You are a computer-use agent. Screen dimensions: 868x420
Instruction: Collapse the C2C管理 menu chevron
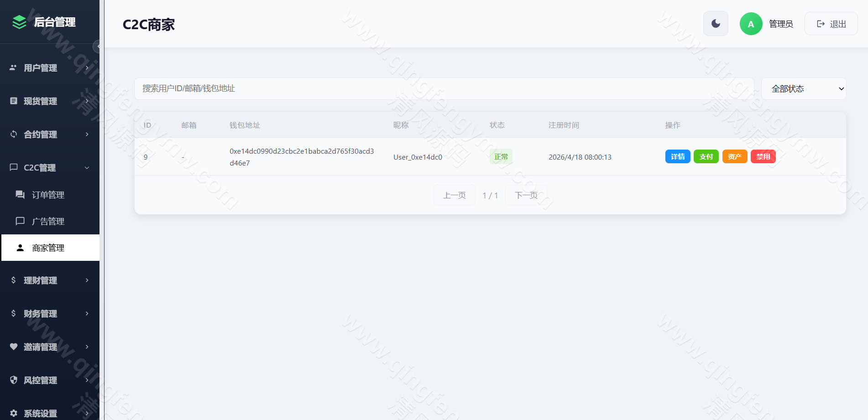tap(87, 167)
